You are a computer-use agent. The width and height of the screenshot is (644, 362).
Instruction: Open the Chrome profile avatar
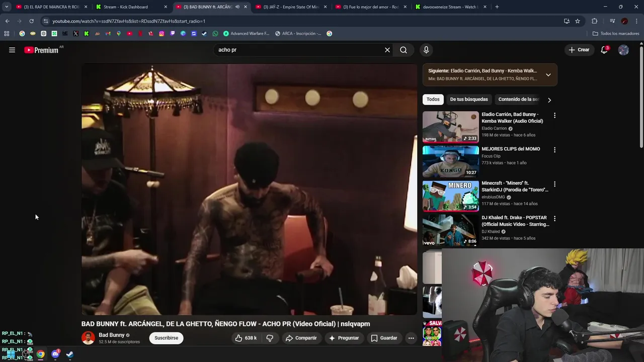624,21
